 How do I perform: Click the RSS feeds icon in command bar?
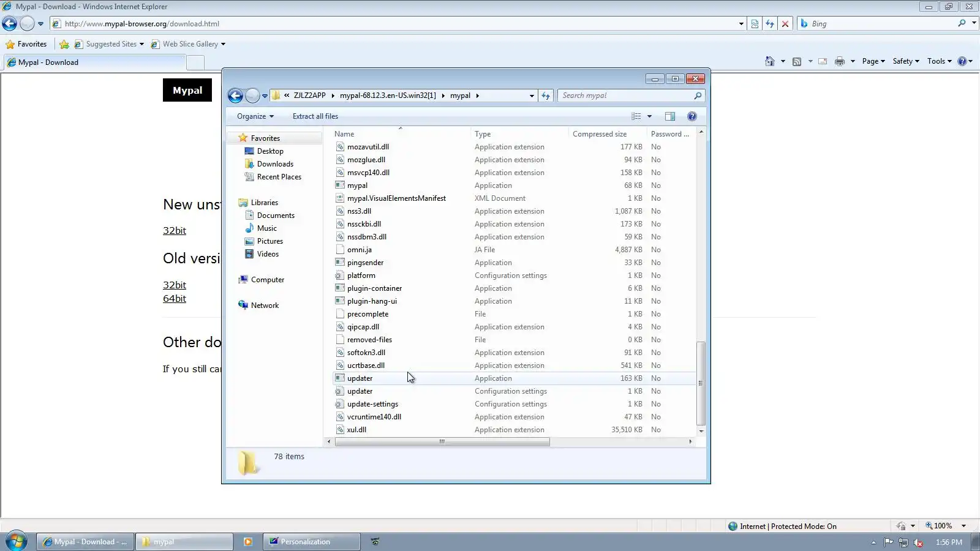click(797, 61)
